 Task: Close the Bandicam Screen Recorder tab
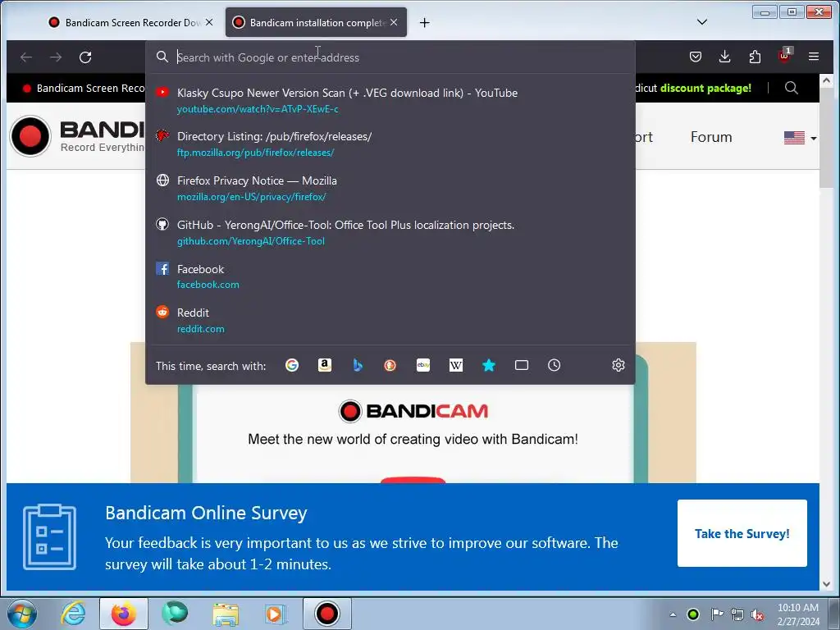point(209,22)
